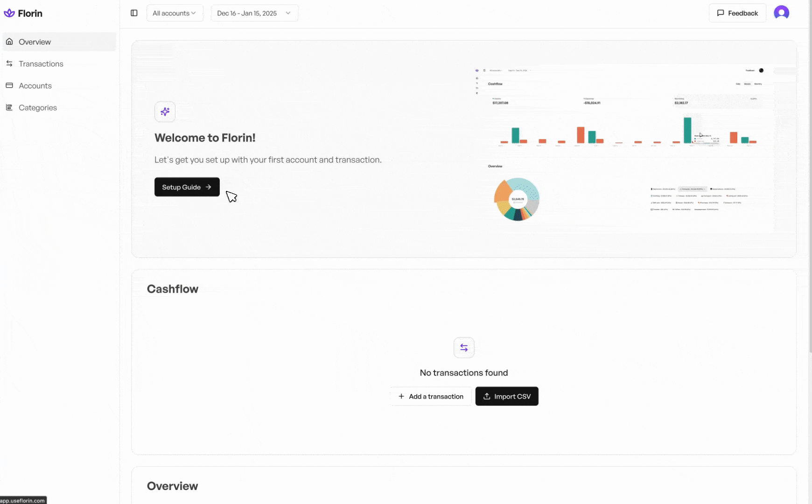Viewport: 812px width, 504px height.
Task: Click the plus icon in Add a transaction
Action: [401, 396]
